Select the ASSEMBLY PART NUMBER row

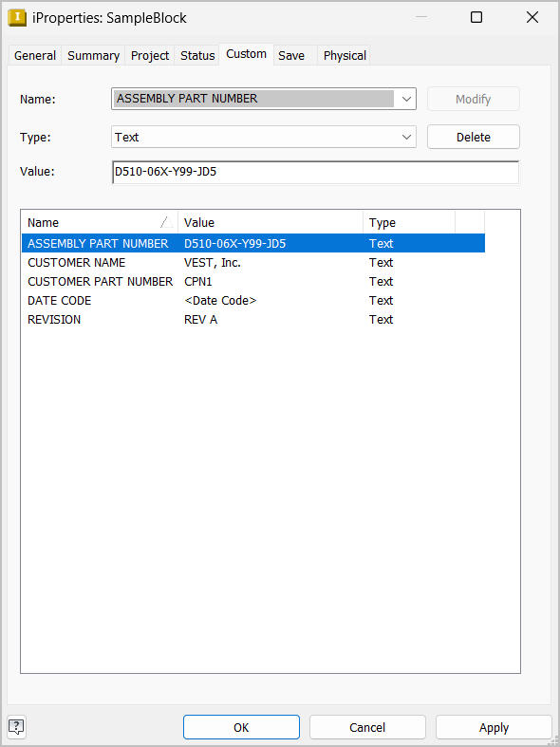pos(253,243)
